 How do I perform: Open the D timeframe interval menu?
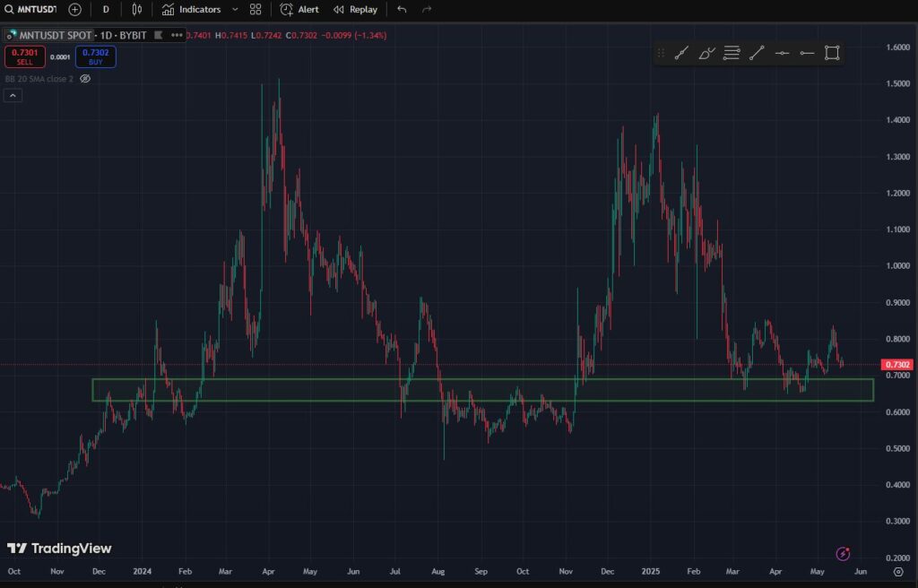[x=106, y=9]
